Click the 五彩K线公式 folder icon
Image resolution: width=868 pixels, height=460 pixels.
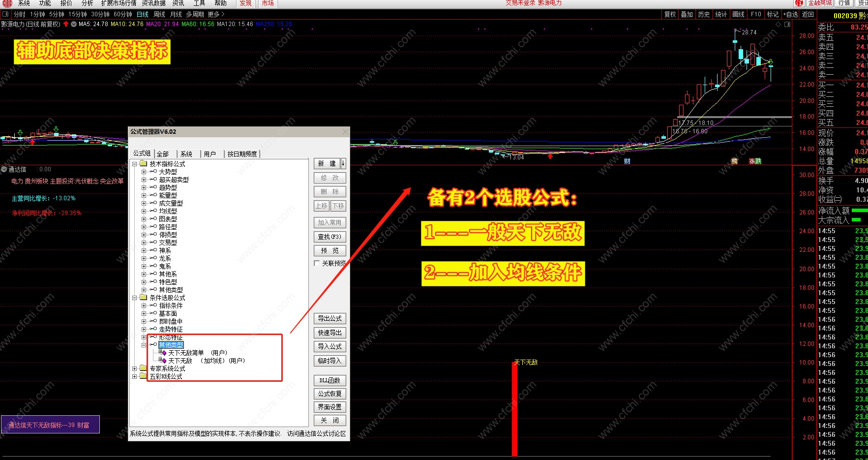(144, 376)
